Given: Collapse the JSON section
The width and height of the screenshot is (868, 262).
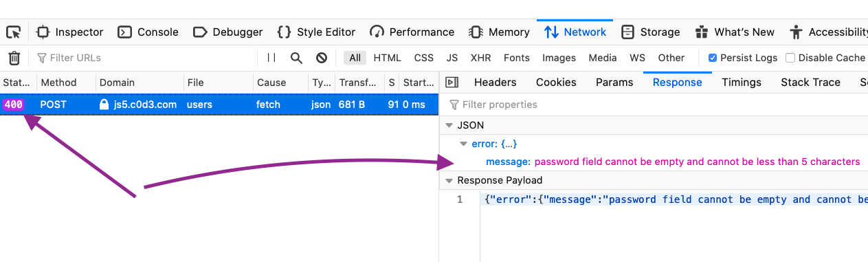Looking at the screenshot, I should click(x=449, y=125).
